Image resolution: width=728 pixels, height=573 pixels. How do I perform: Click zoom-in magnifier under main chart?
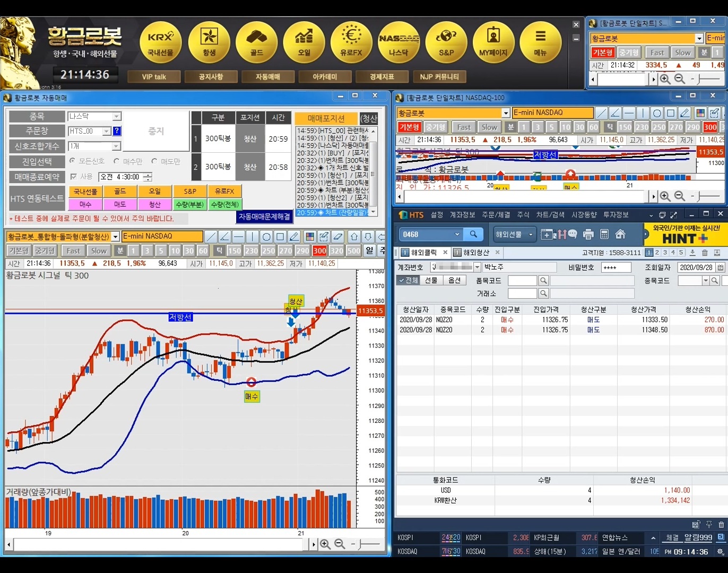[325, 544]
